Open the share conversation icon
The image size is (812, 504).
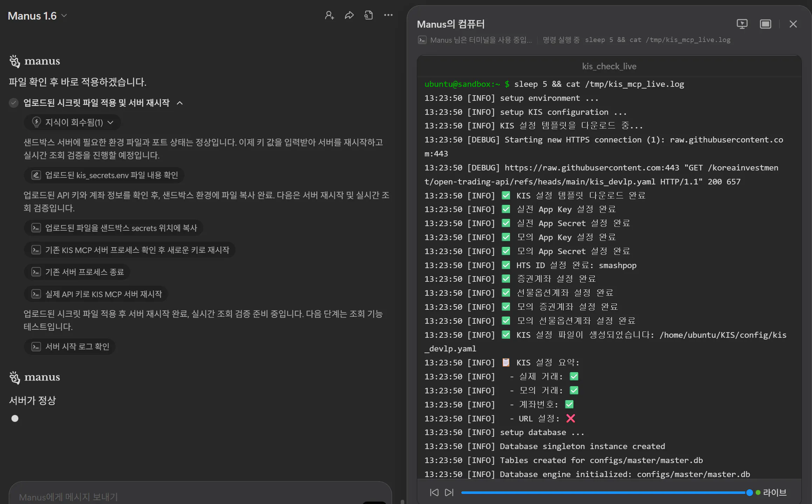(349, 15)
